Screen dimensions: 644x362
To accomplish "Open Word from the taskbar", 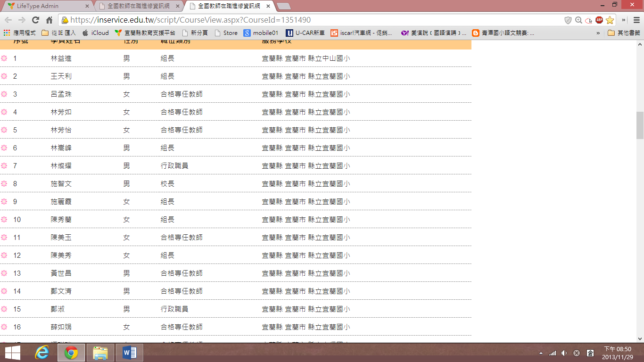I will coord(129,353).
